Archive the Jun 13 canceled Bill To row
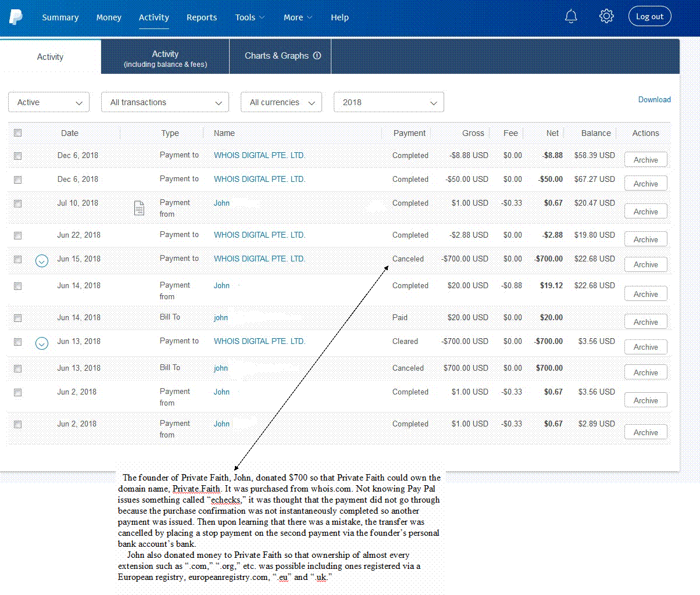 (646, 372)
